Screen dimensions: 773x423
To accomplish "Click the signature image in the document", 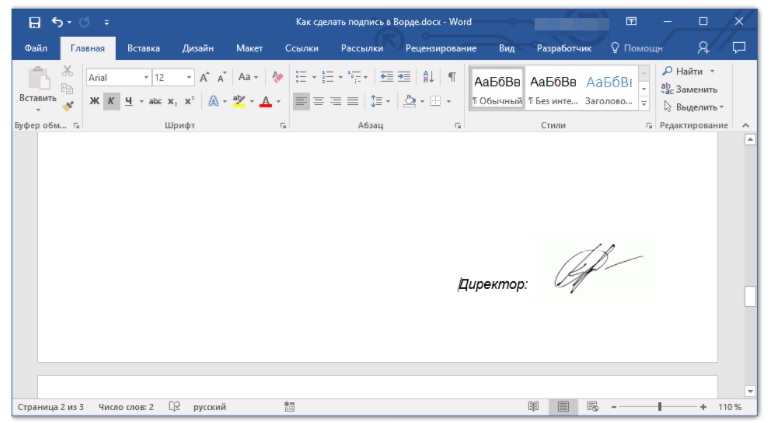I will click(x=595, y=268).
